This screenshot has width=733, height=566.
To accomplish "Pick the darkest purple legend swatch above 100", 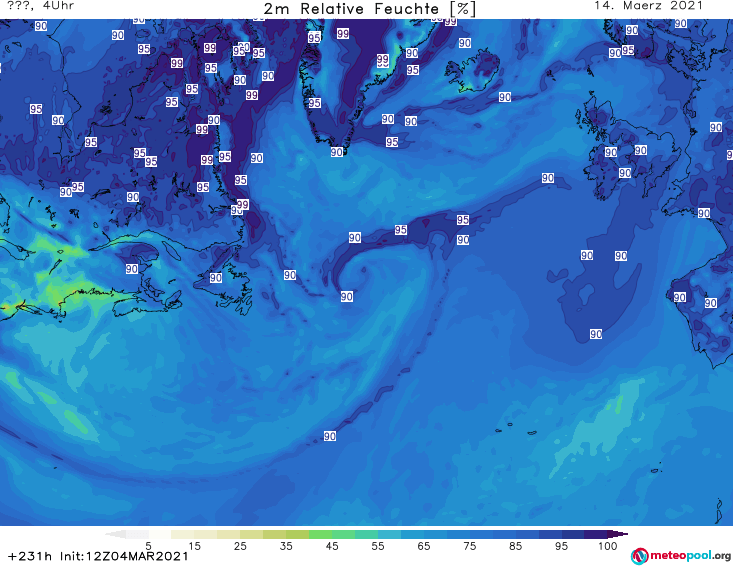I will [596, 534].
